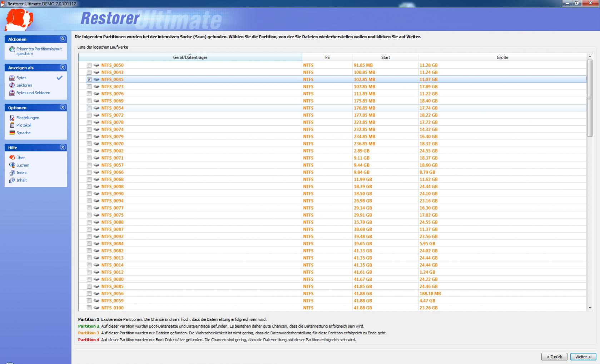This screenshot has height=364, width=600.
Task: Select the NTFS_0013 checkbox
Action: pyautogui.click(x=89, y=258)
